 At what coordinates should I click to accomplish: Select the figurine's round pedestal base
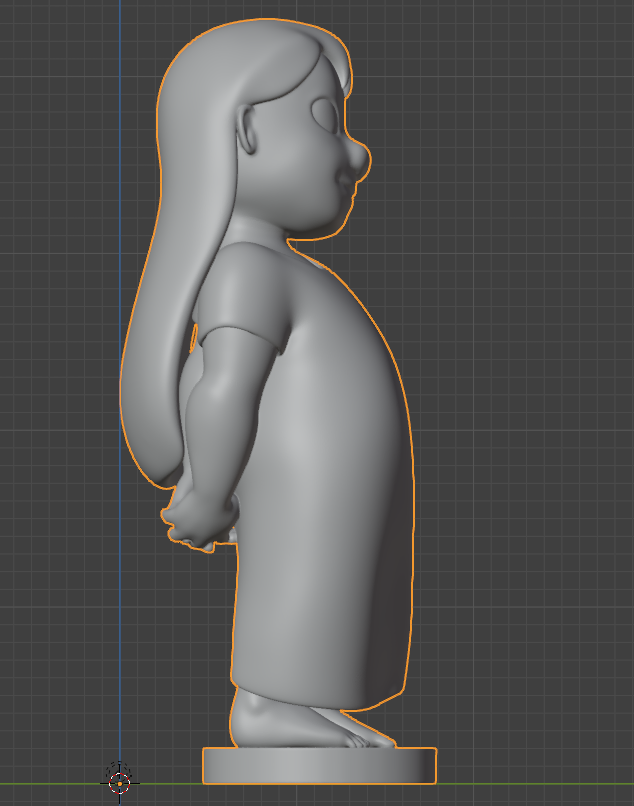[x=319, y=765]
